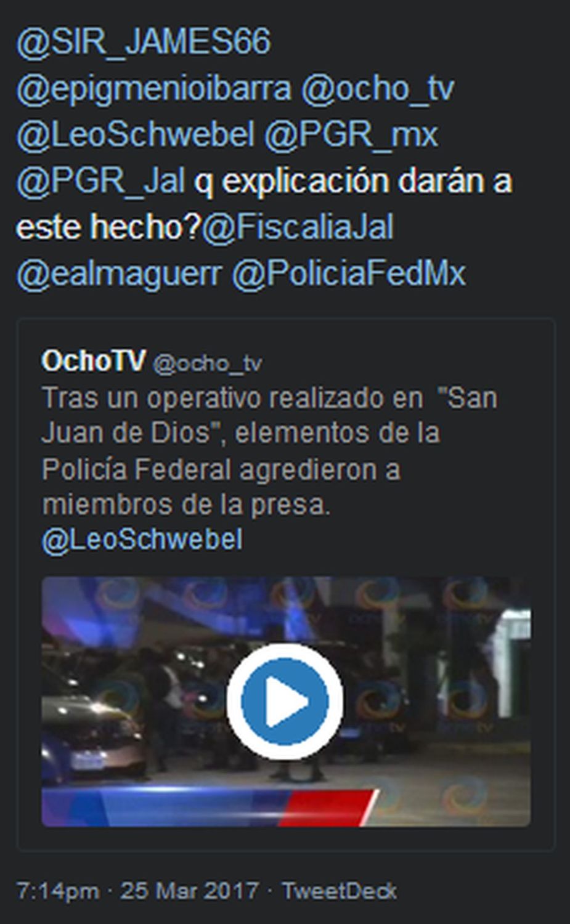Open the @PoliciaFedMx mention
The width and height of the screenshot is (570, 924).
[349, 274]
